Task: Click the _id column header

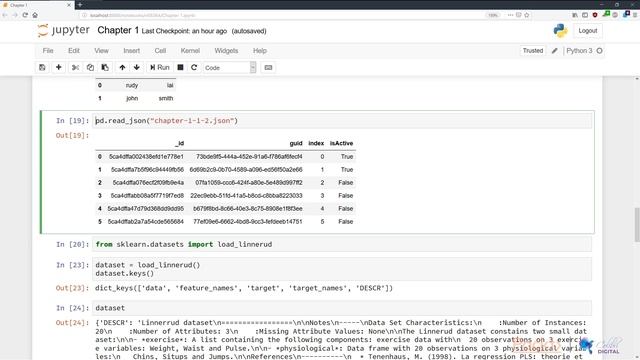Action: [180, 143]
